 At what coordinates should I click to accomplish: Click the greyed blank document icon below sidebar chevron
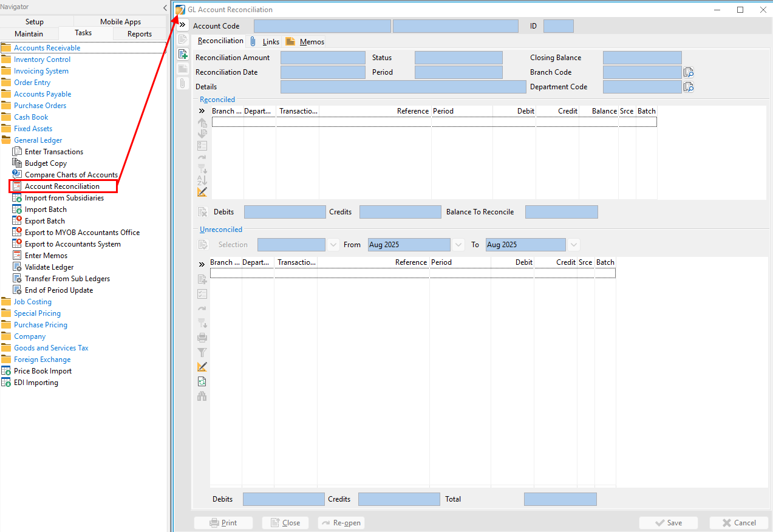[x=182, y=39]
